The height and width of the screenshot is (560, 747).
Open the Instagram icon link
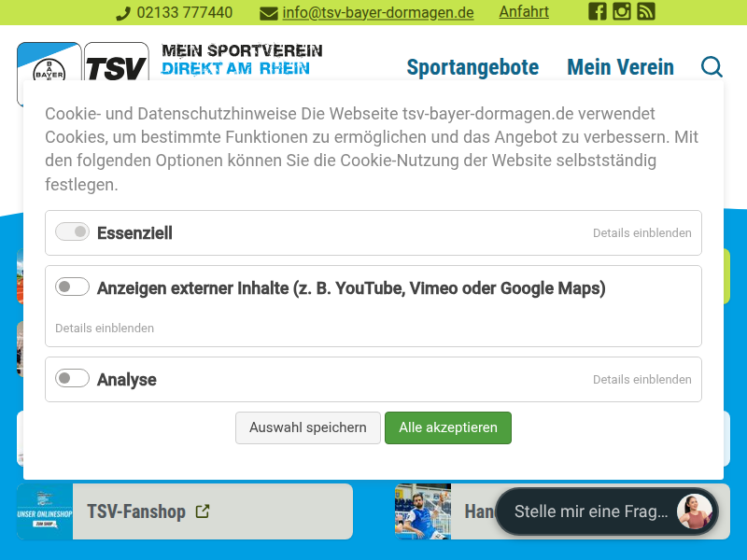(622, 12)
